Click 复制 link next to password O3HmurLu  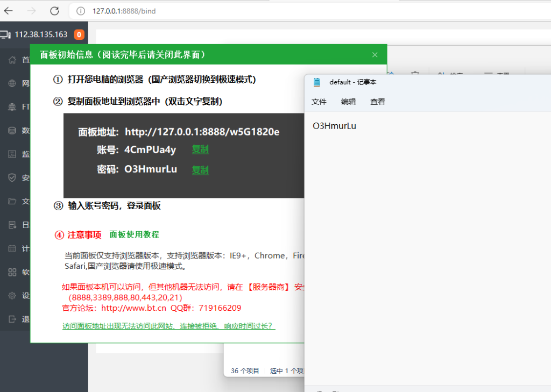coord(200,170)
